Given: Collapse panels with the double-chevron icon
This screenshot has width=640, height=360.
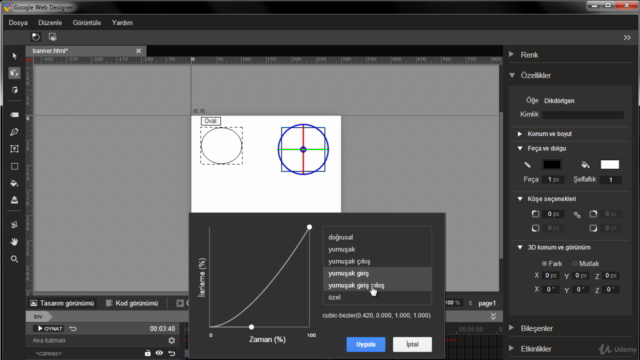Looking at the screenshot, I should coord(627,38).
